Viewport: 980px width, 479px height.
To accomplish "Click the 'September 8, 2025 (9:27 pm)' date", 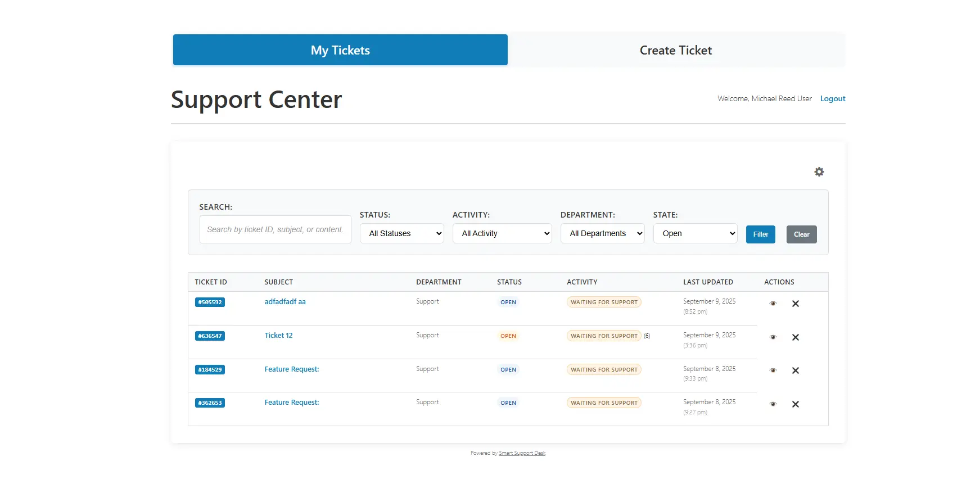I will pyautogui.click(x=710, y=407).
